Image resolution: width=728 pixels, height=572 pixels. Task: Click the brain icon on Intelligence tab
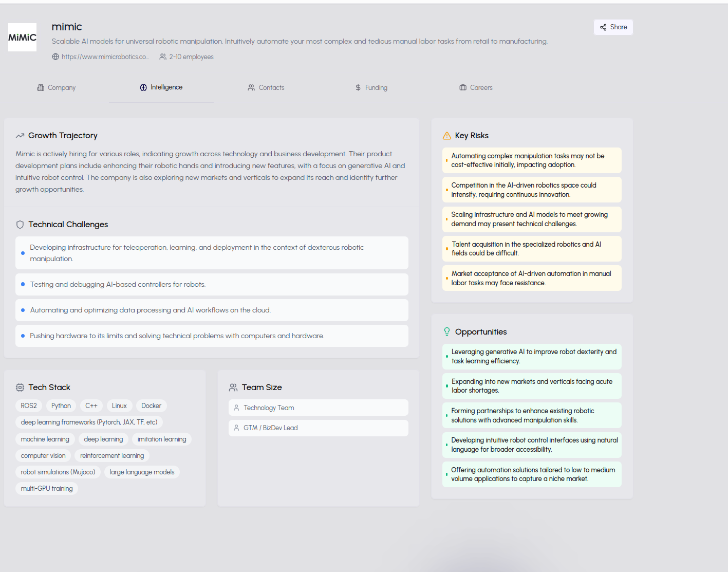(143, 87)
